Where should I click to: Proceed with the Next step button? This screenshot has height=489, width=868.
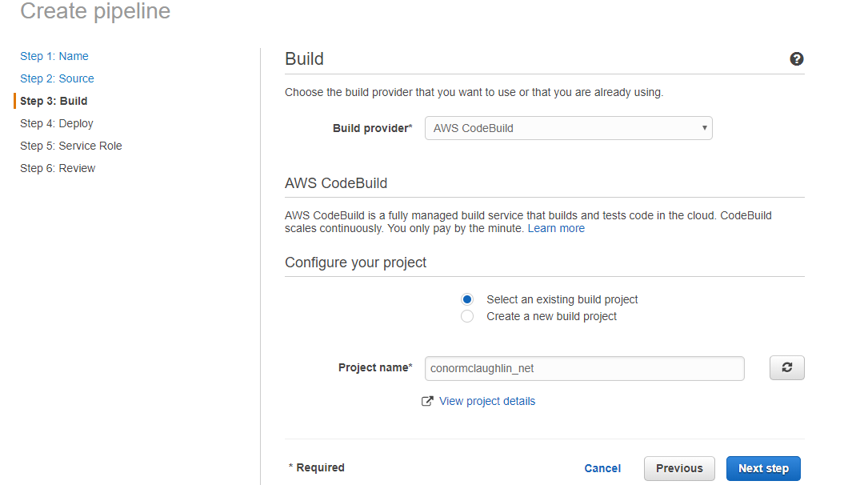coord(763,468)
